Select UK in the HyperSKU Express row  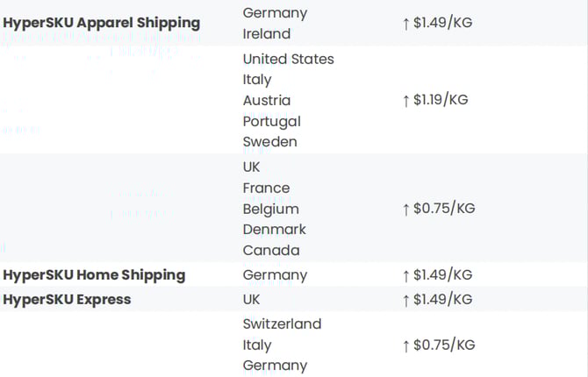coord(254,300)
